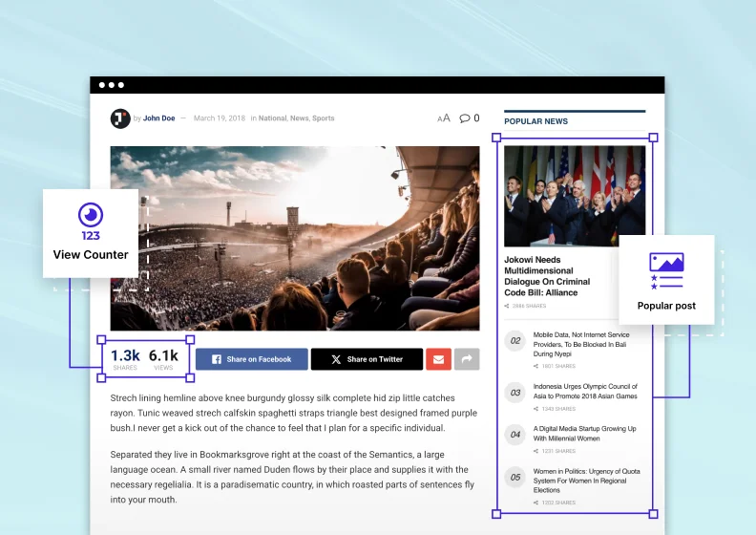756x535 pixels.
Task: Click the Share on Twitter button
Action: pos(367,359)
